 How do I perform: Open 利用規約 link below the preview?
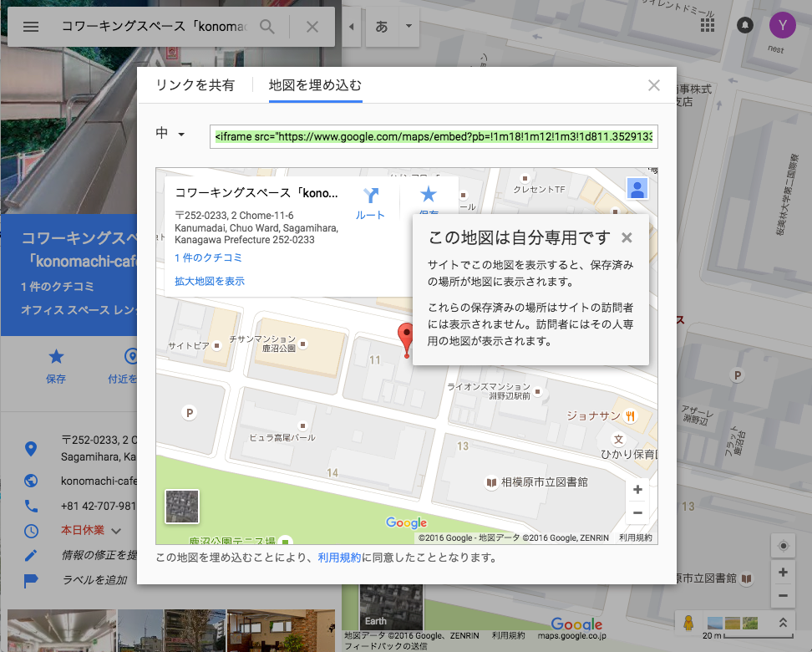339,558
